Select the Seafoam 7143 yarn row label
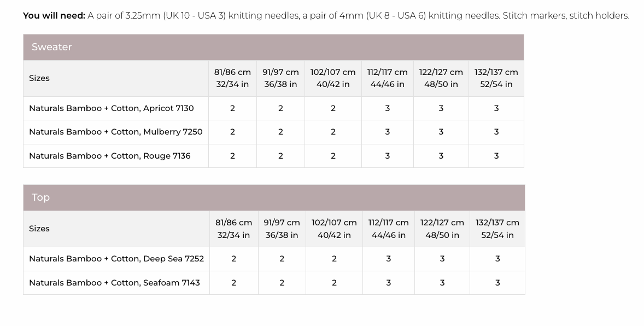This screenshot has width=644, height=326. click(x=114, y=283)
